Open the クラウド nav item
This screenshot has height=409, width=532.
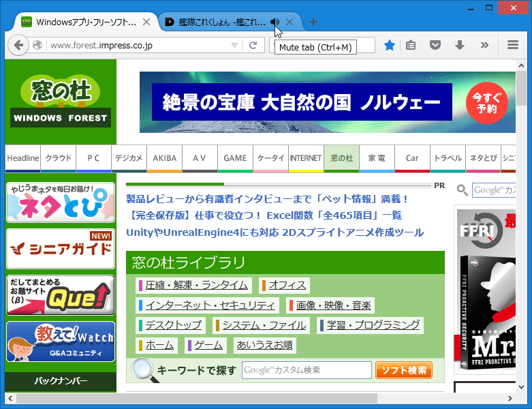[59, 159]
